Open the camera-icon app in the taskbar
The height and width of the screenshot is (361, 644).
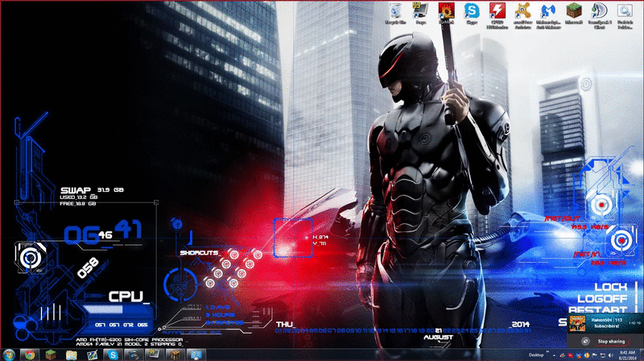pyautogui.click(x=134, y=355)
